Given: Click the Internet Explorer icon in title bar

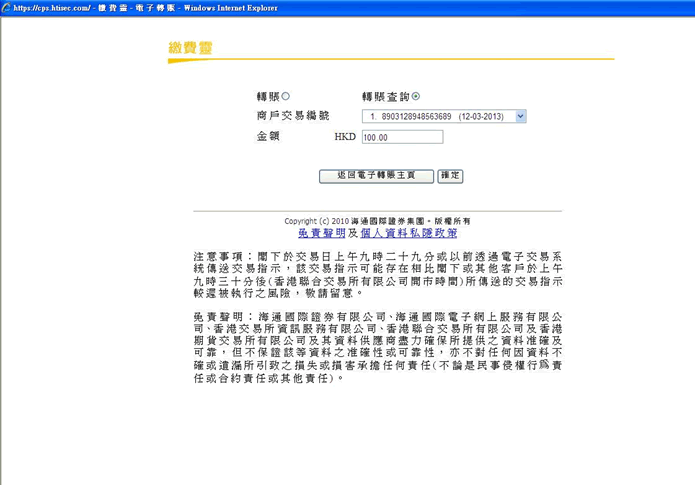Looking at the screenshot, I should pyautogui.click(x=6, y=8).
